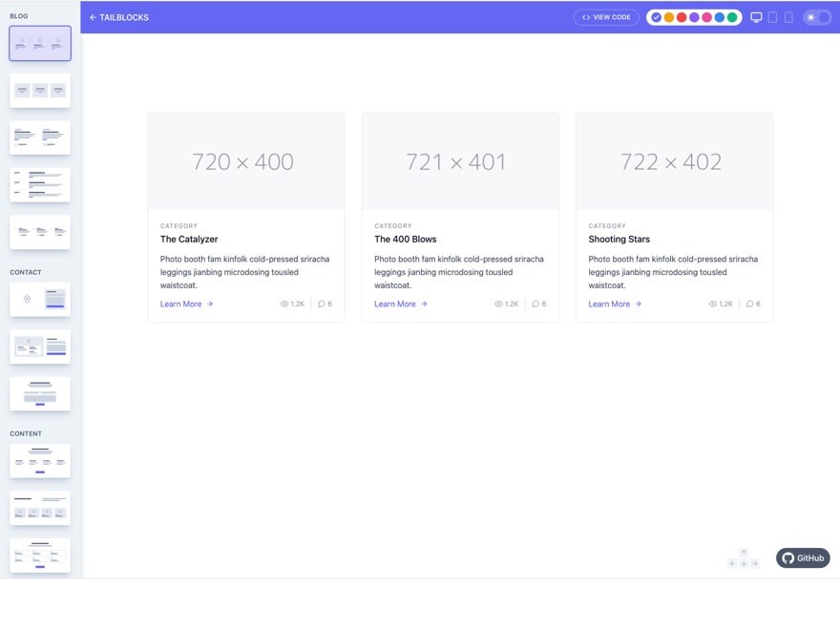
Task: Switch to phone preview icon
Action: pyautogui.click(x=788, y=18)
